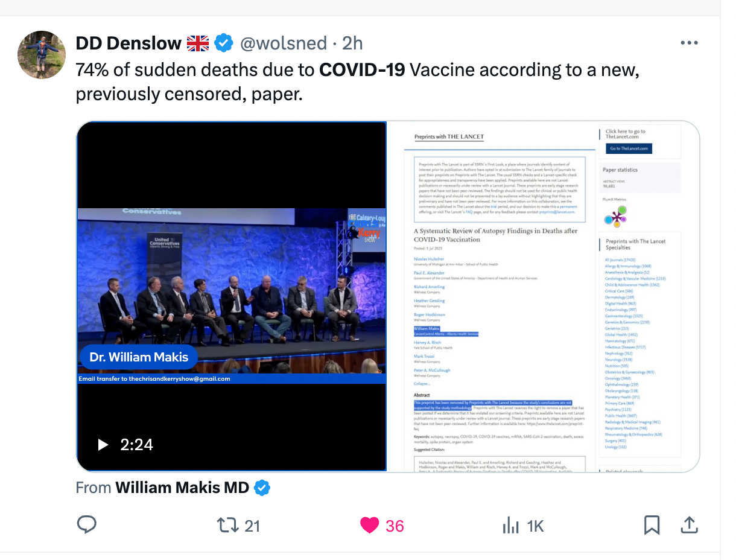Click the repost arrows icon
The width and height of the screenshot is (736, 560).
point(228,526)
